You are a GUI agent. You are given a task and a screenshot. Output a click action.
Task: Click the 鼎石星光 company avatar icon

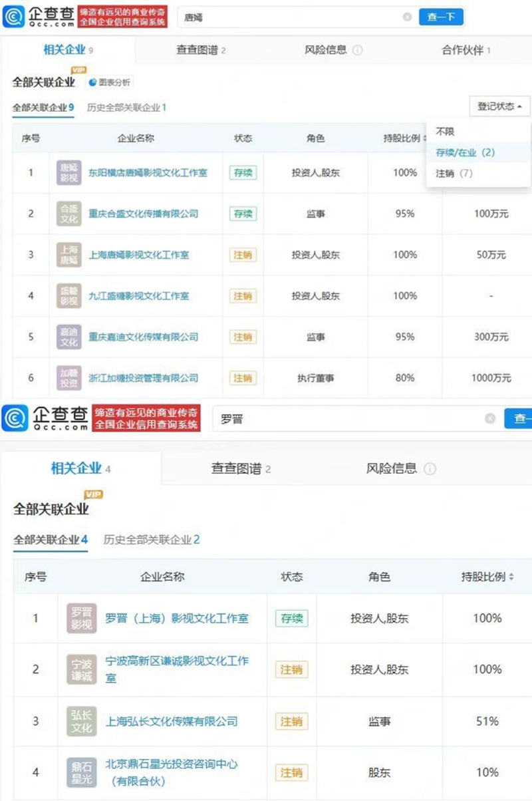coord(81,771)
